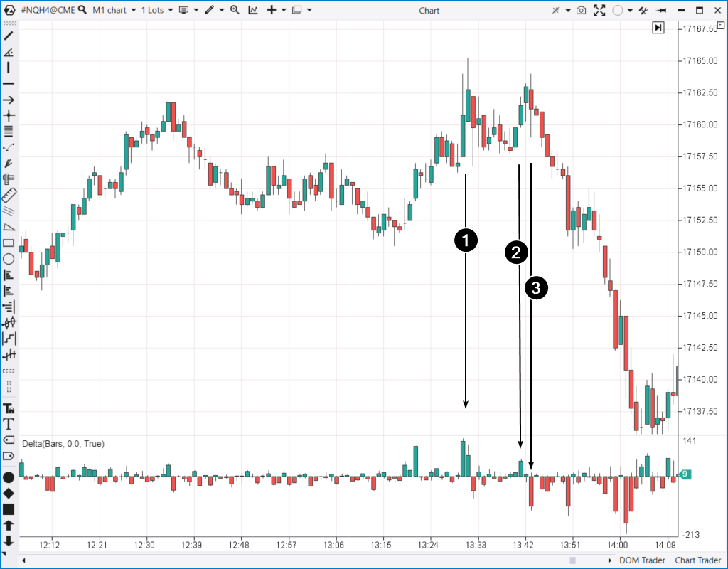
Task: Switch to the Chart Trader tab
Action: coord(699,560)
